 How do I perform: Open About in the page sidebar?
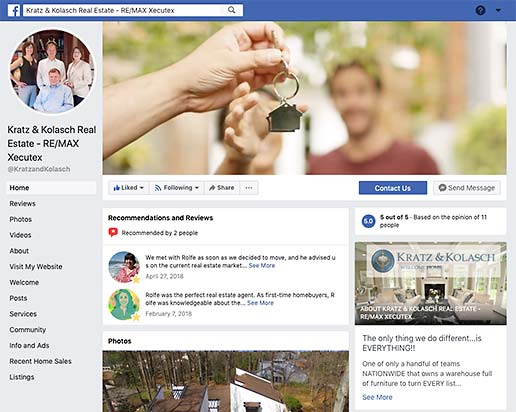coord(19,251)
